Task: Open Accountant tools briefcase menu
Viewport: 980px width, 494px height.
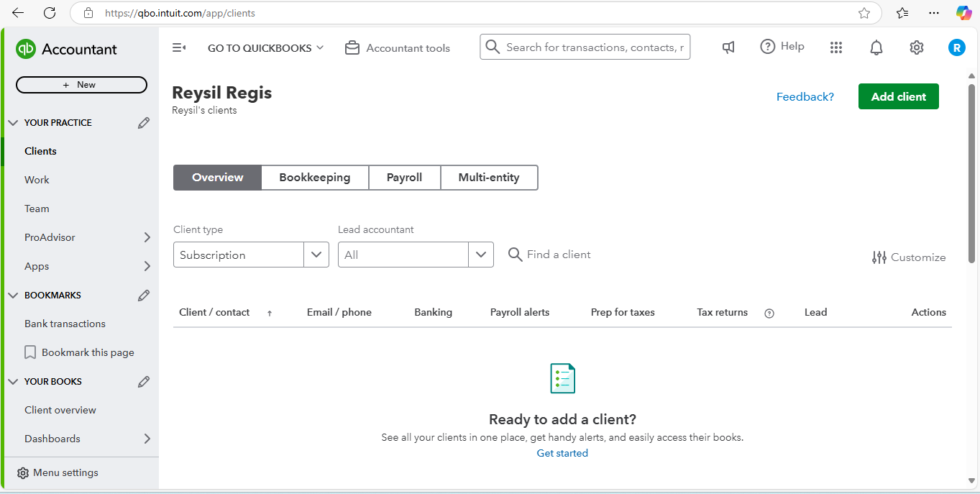Action: point(352,48)
